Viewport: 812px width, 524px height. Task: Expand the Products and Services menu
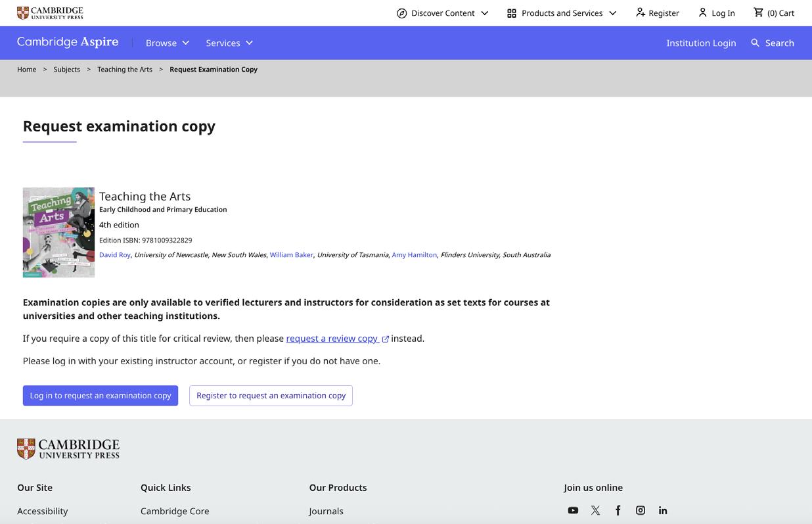point(562,13)
